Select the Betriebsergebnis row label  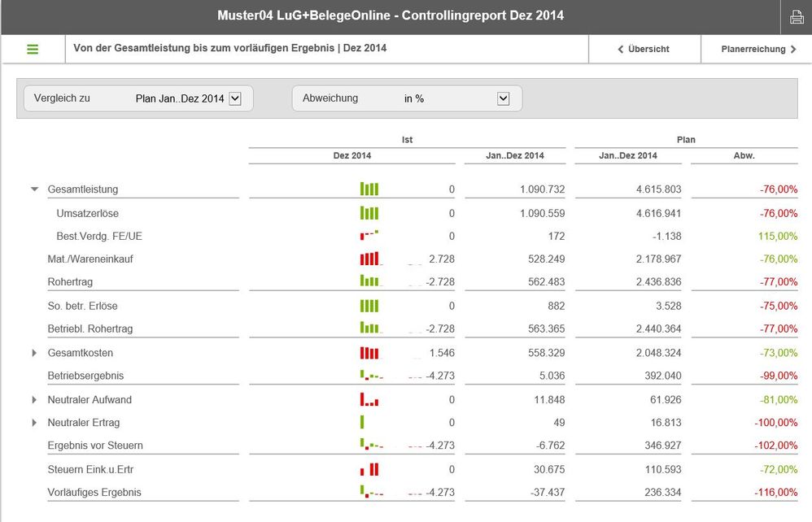[85, 376]
